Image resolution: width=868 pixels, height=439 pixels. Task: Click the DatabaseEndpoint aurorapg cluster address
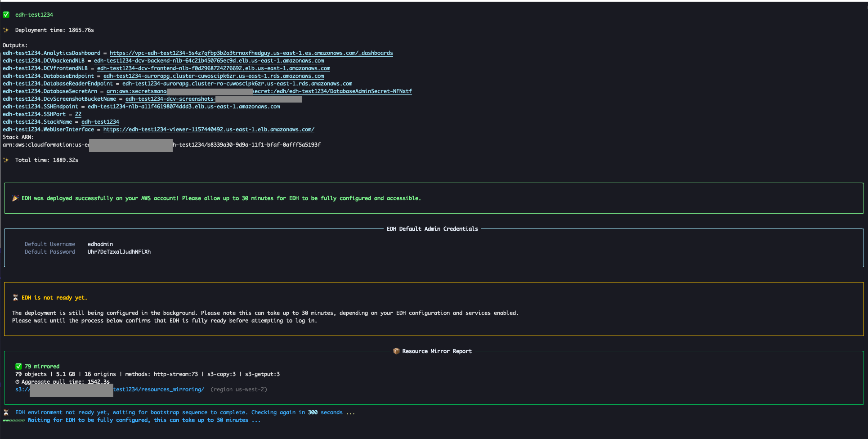[214, 76]
